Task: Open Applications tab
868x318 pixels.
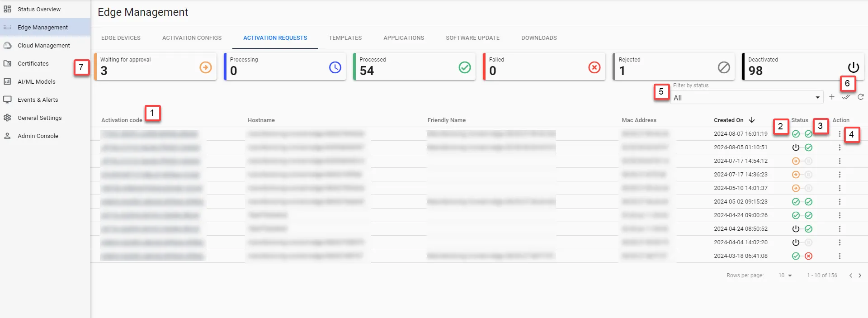Action: (404, 38)
